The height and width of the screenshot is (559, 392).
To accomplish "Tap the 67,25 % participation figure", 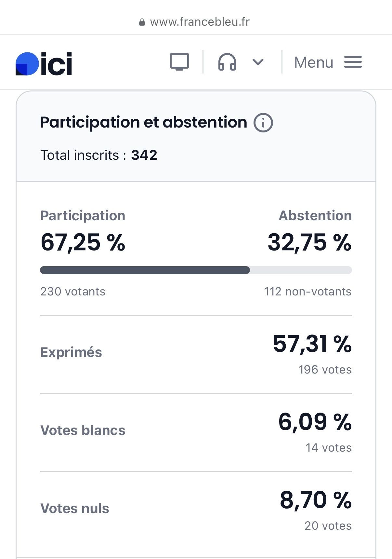I will pos(83,242).
